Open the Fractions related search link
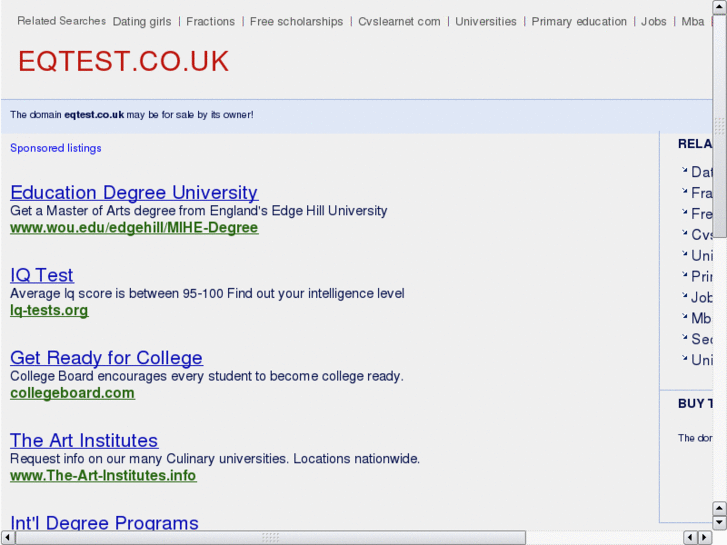Screen dimensions: 727x545 [210, 21]
